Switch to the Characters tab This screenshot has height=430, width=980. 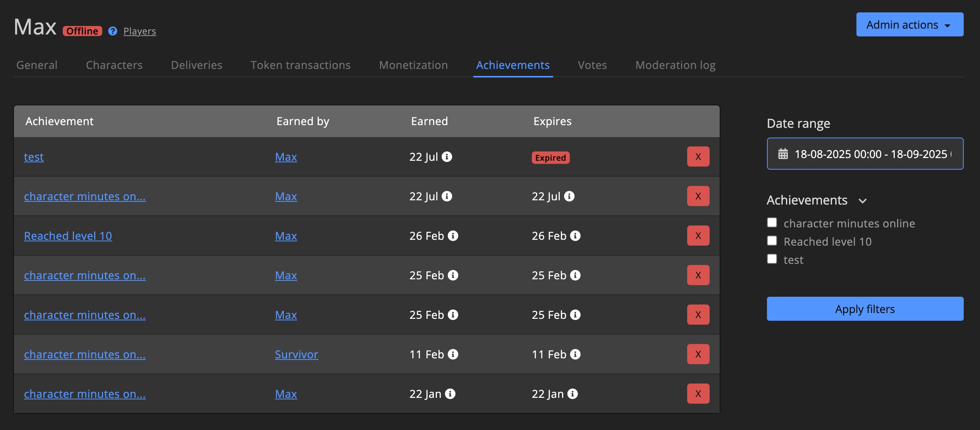pyautogui.click(x=114, y=65)
